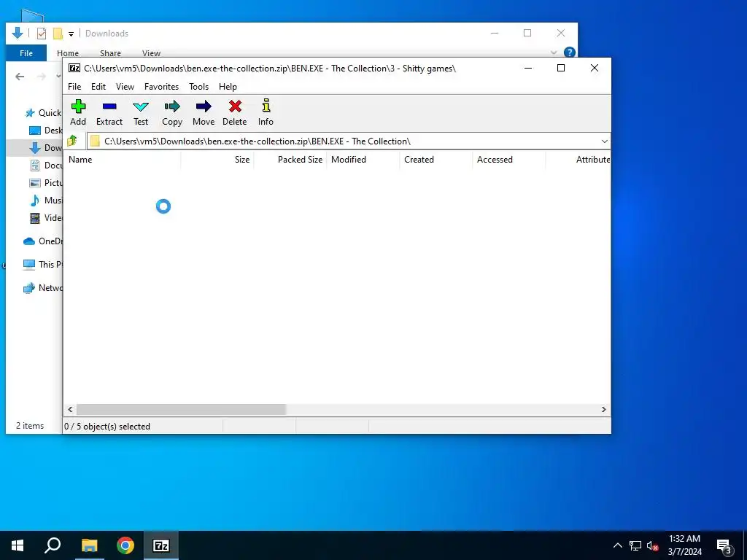747x560 pixels.
Task: Expand the 7-Zip address path dropdown
Action: [604, 141]
